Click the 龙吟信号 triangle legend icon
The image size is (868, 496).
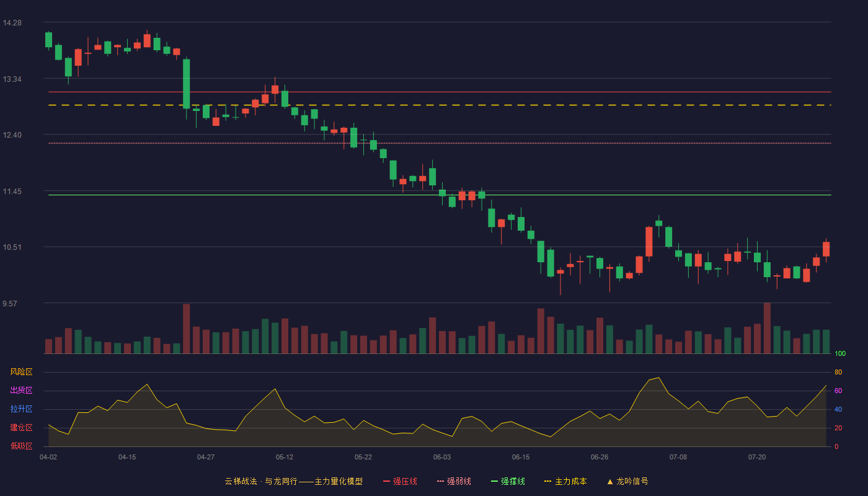click(x=610, y=481)
